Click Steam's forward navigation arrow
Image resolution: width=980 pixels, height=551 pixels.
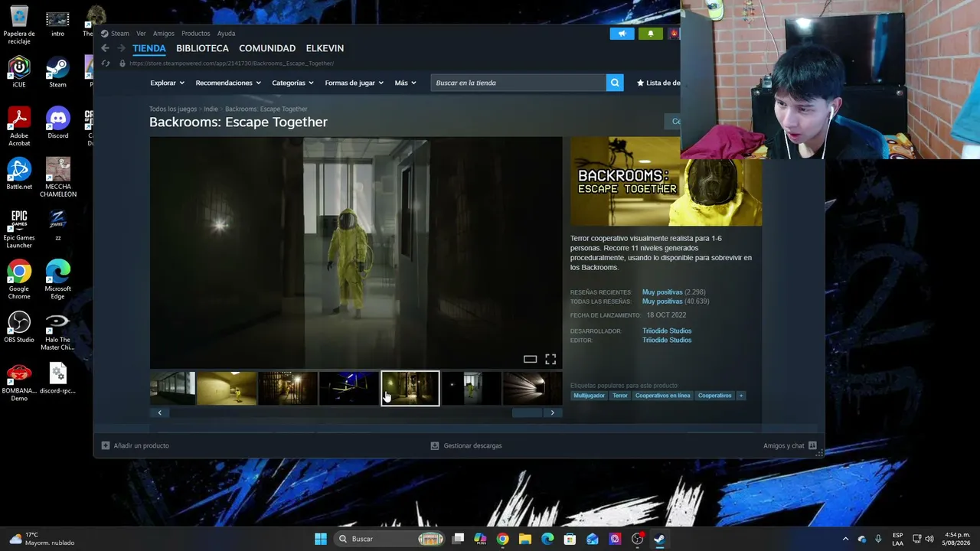121,48
